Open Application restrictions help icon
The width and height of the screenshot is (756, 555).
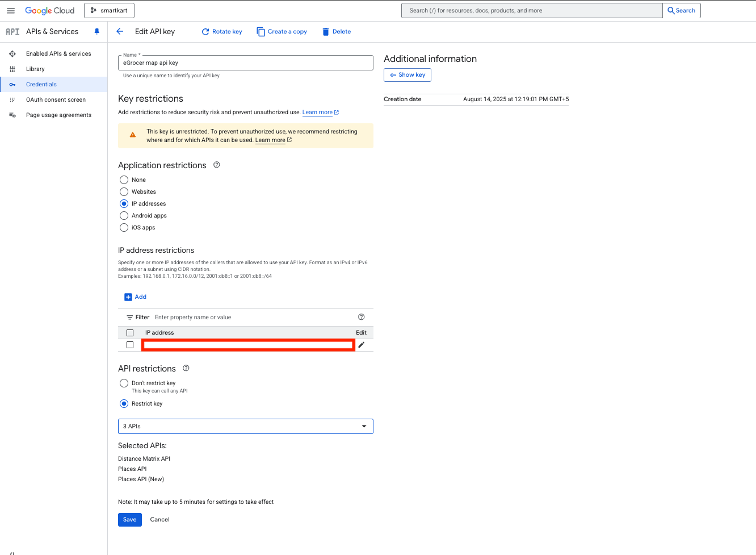tap(216, 165)
